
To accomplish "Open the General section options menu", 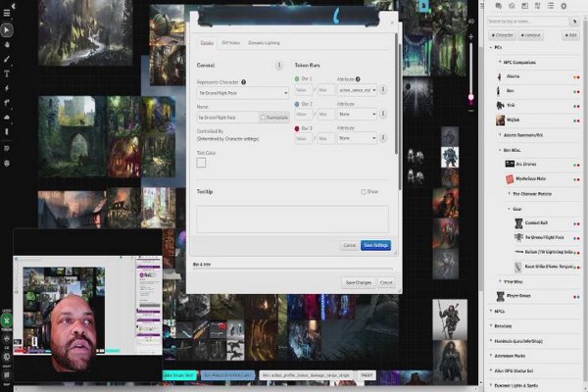I will coord(279,66).
